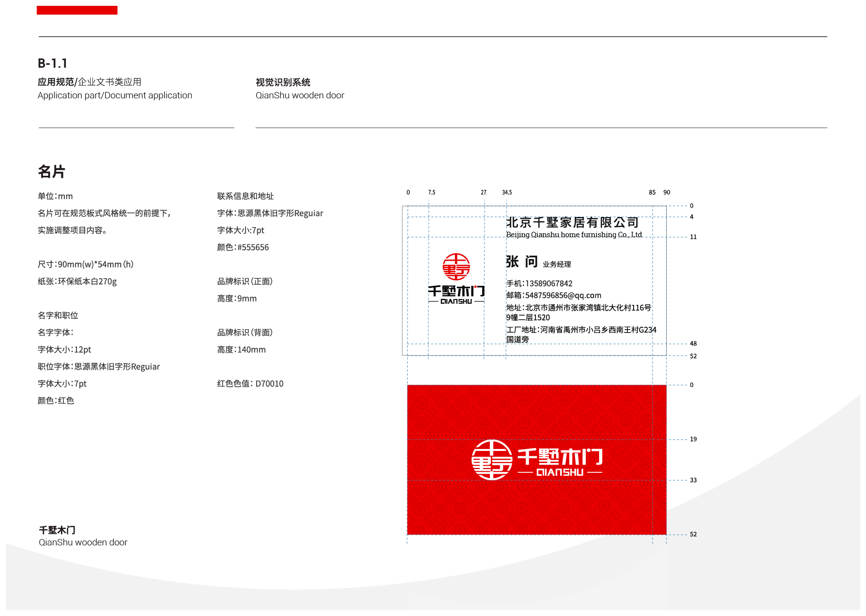The width and height of the screenshot is (866, 616).
Task: Click the "33" dimension mark beside red card
Action: (693, 480)
